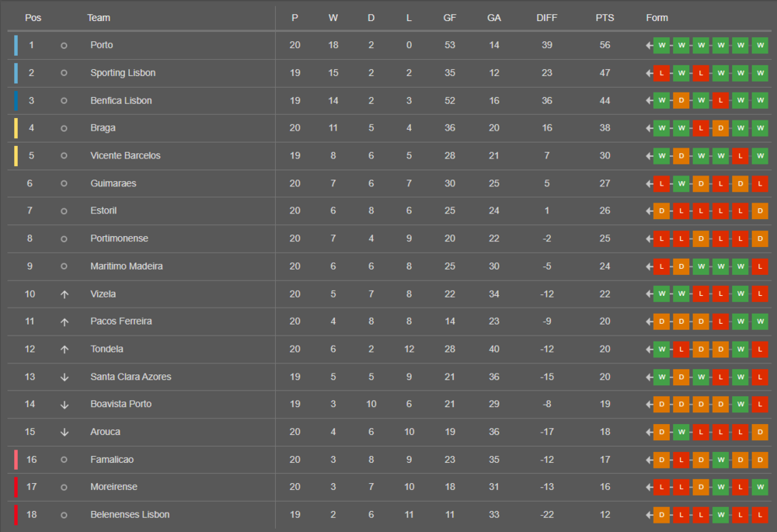Click Guimaraes' last red L form badge

[760, 183]
